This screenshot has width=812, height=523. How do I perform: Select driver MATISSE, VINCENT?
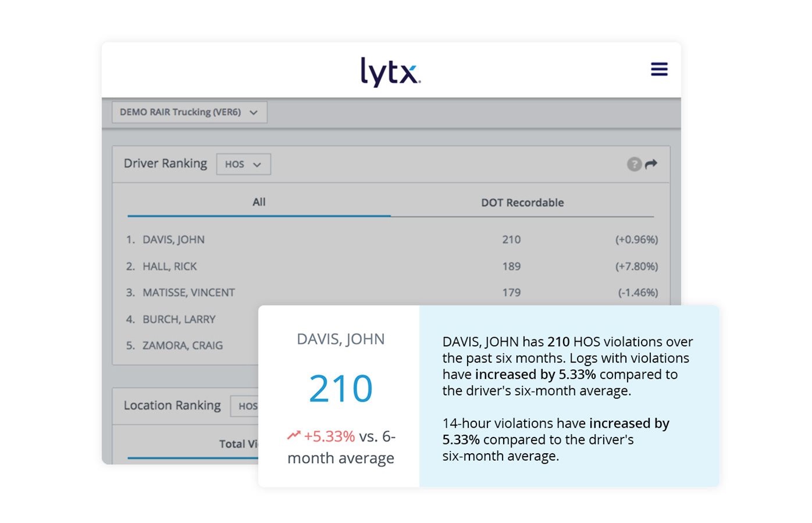(x=188, y=292)
